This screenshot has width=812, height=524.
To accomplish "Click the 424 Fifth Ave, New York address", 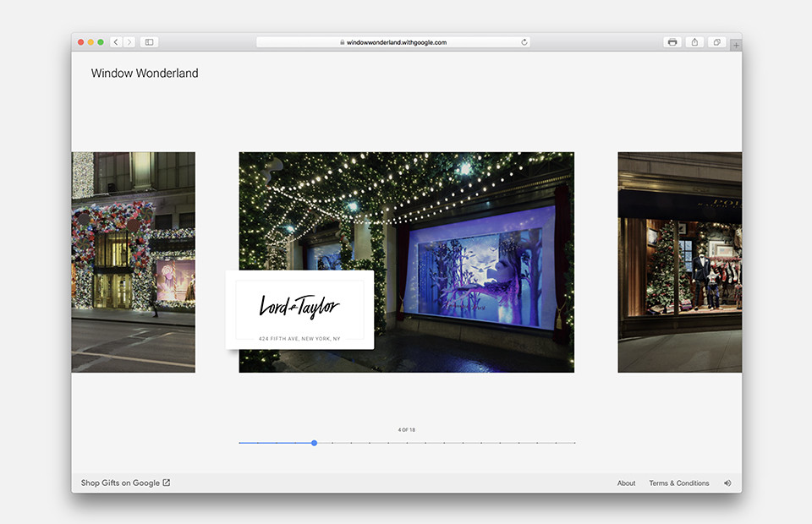I will [x=299, y=339].
